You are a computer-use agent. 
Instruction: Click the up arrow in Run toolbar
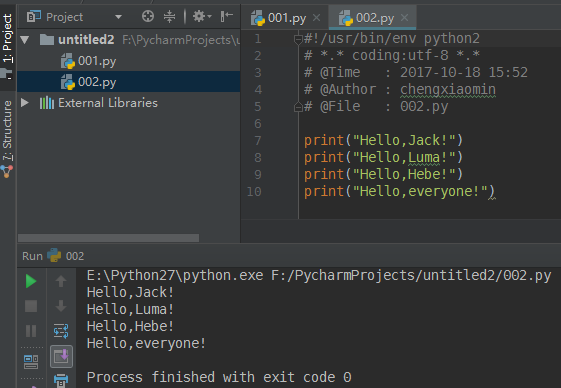point(61,281)
